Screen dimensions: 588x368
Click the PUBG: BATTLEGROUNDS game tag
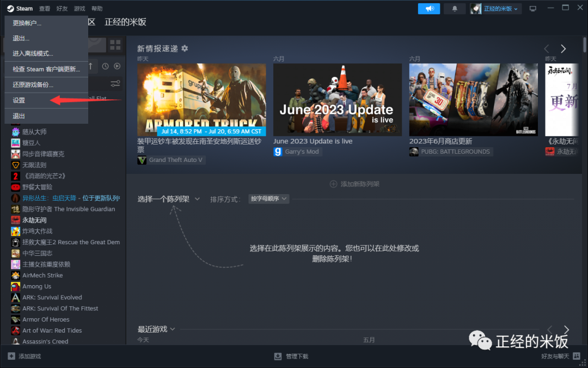pos(451,152)
